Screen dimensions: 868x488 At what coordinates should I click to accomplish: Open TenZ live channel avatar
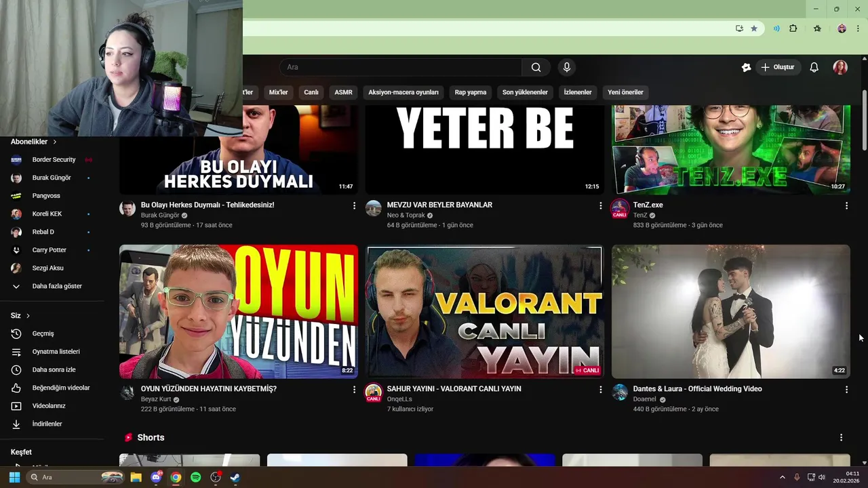(x=620, y=209)
